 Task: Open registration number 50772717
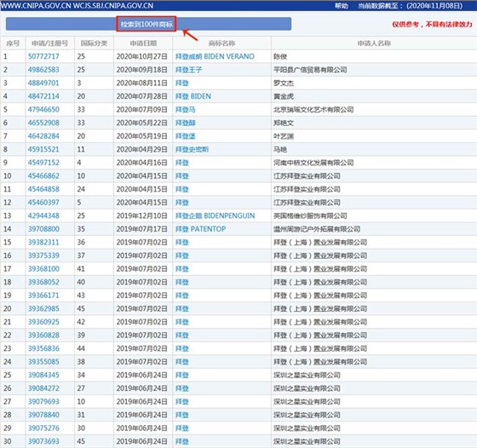point(43,56)
